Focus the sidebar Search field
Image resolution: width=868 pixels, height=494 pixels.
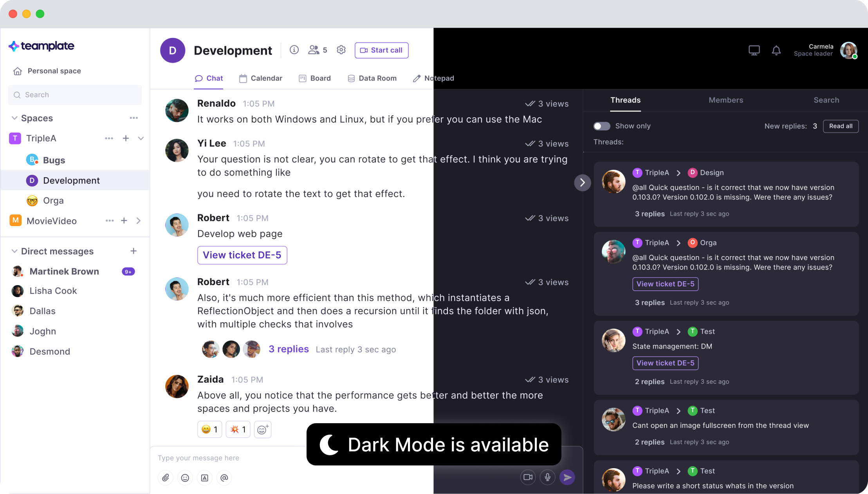tap(75, 95)
